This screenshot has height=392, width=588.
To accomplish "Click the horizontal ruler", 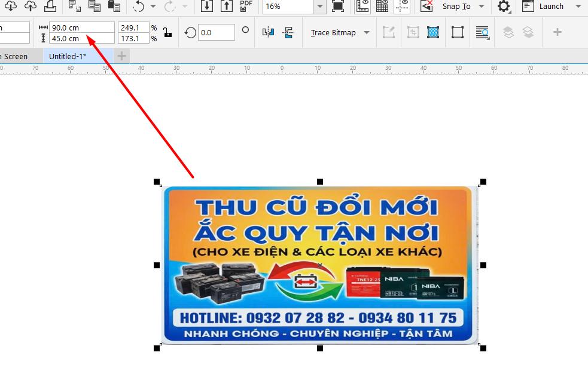I will (x=294, y=69).
